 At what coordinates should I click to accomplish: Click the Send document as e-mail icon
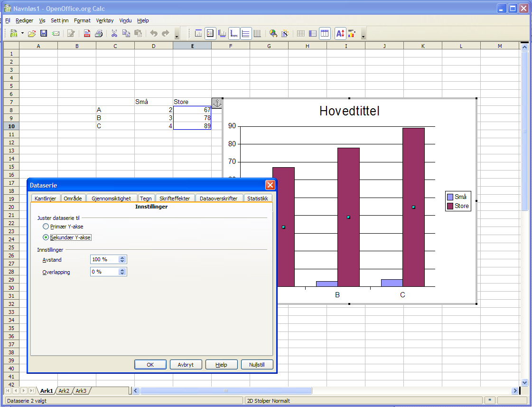click(56, 33)
